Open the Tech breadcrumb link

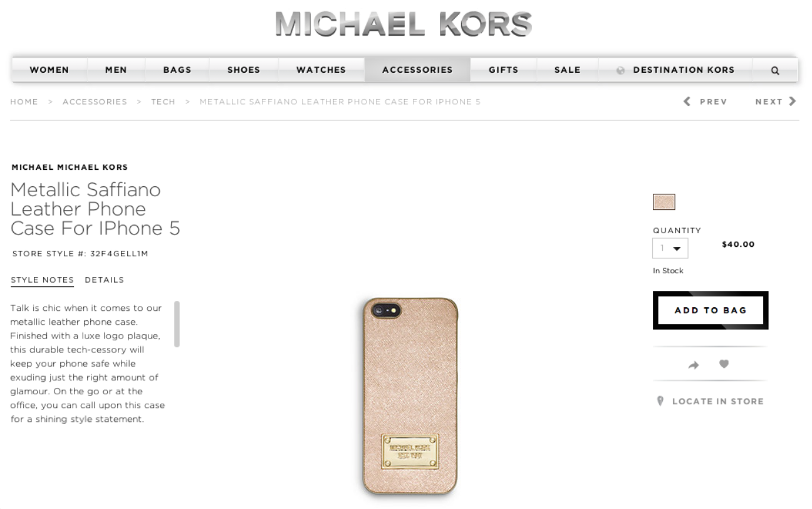tap(163, 102)
